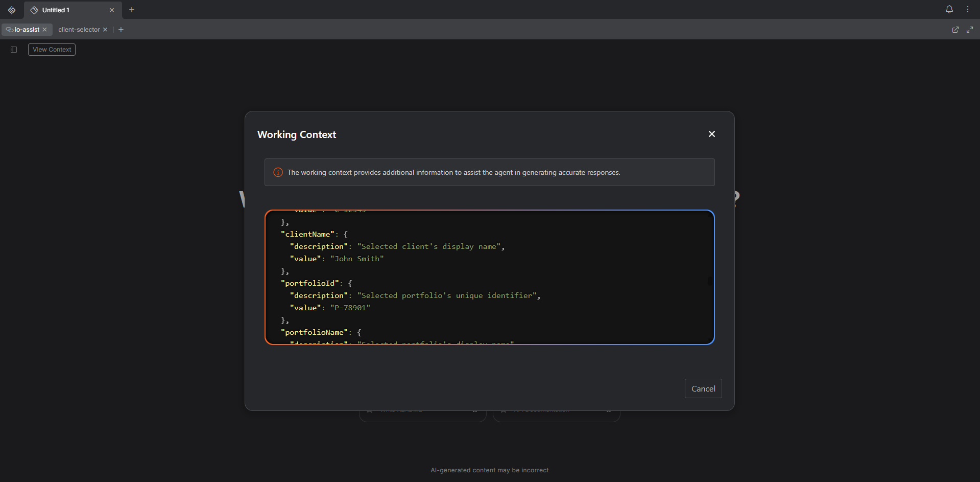Close the client-selector tab
This screenshot has width=980, height=482.
[x=105, y=30]
